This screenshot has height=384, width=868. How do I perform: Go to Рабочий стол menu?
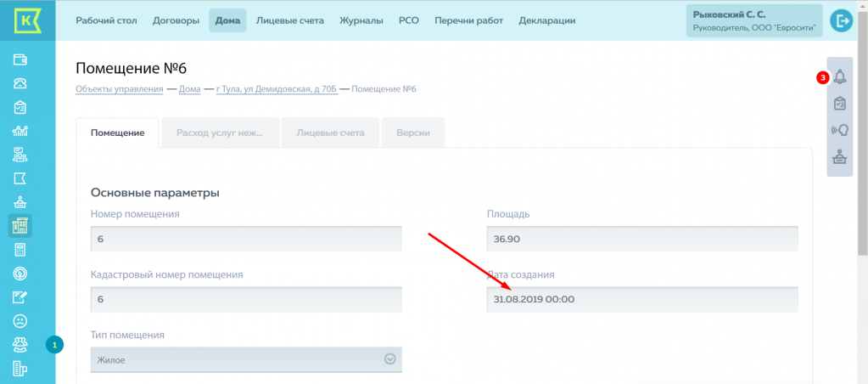coord(106,21)
